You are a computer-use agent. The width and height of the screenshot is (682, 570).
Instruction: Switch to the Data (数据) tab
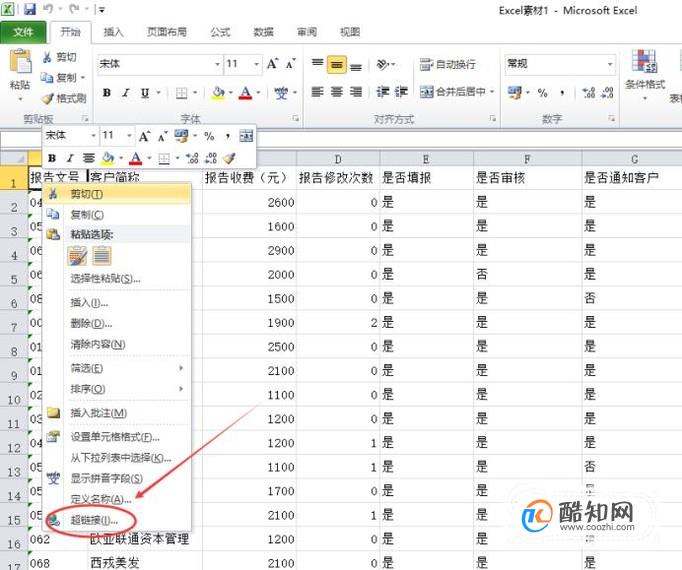pos(264,32)
